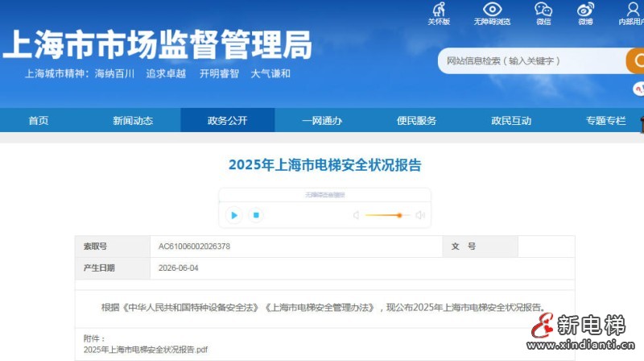This screenshot has width=644, height=361.
Task: Click the volume down speaker icon
Action: (356, 215)
